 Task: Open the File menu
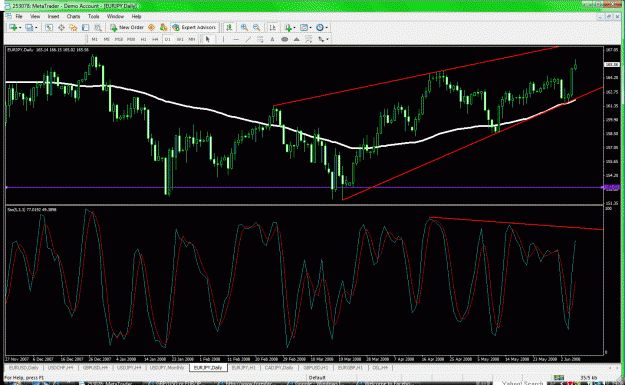19,16
